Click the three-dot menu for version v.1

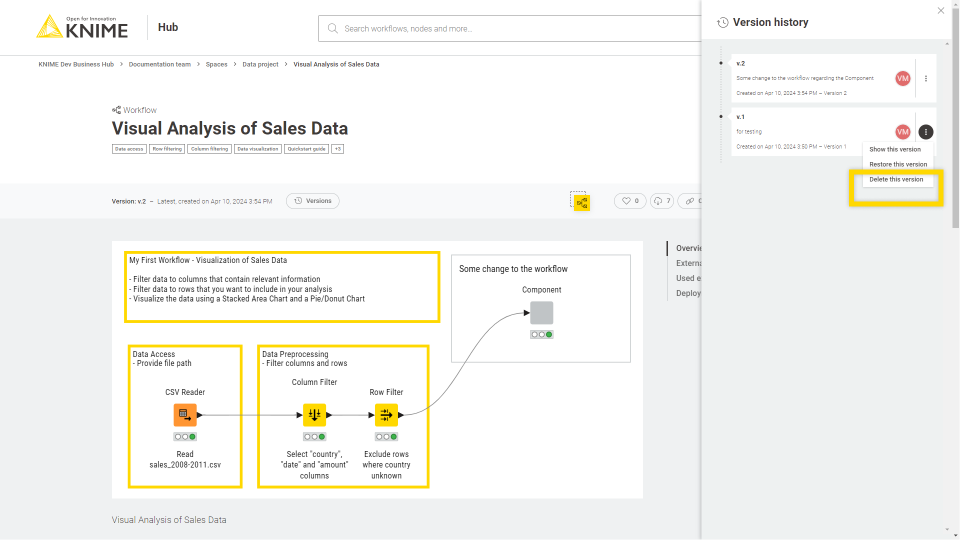click(x=926, y=132)
